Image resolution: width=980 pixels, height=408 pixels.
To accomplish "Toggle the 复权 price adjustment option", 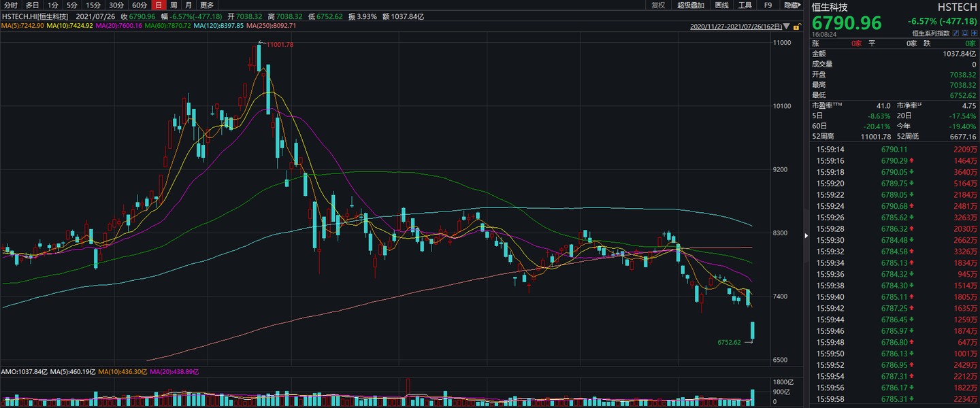I will click(x=658, y=5).
